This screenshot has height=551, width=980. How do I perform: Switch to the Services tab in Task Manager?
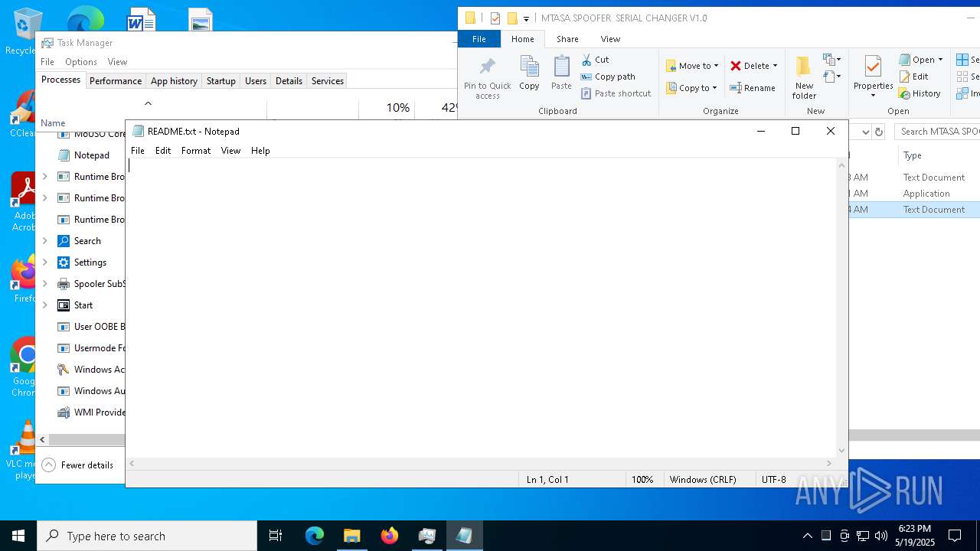pyautogui.click(x=328, y=81)
